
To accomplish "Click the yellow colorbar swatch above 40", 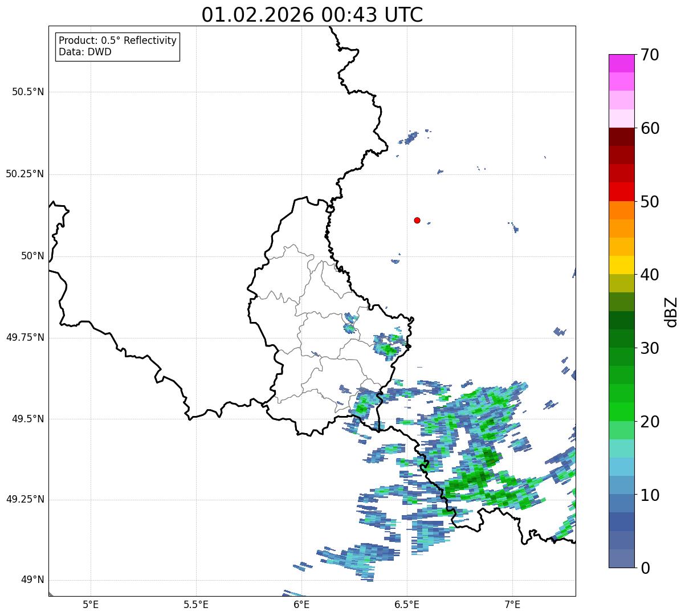I will click(621, 265).
